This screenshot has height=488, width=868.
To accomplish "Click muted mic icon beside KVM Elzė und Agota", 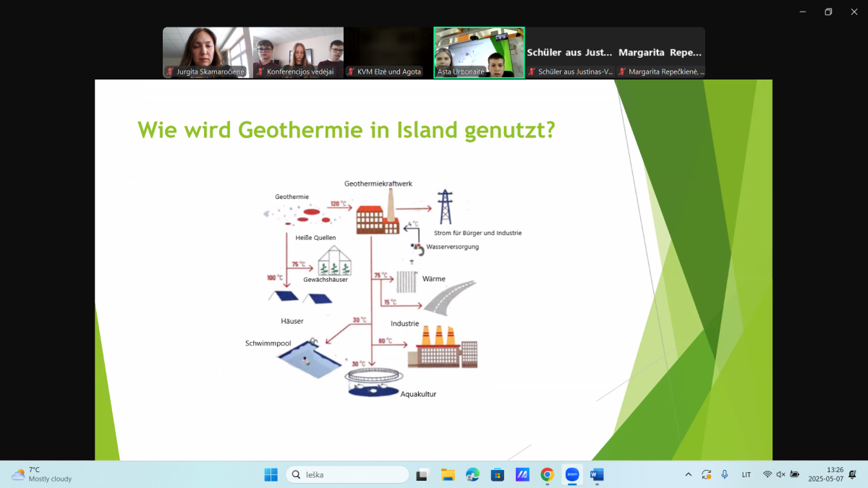I will tap(351, 72).
